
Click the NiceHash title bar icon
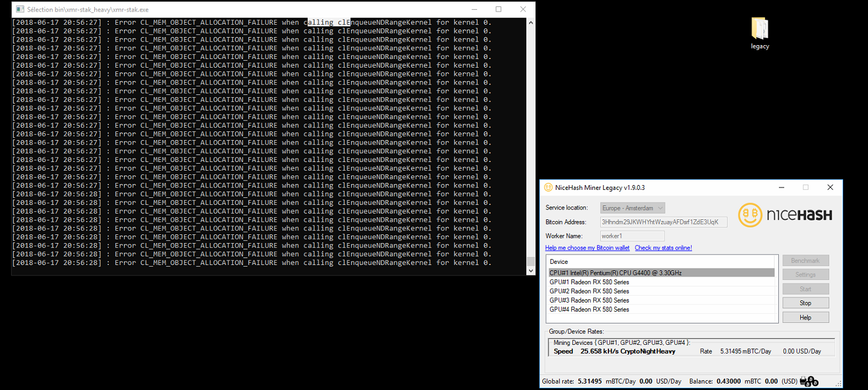pyautogui.click(x=548, y=187)
